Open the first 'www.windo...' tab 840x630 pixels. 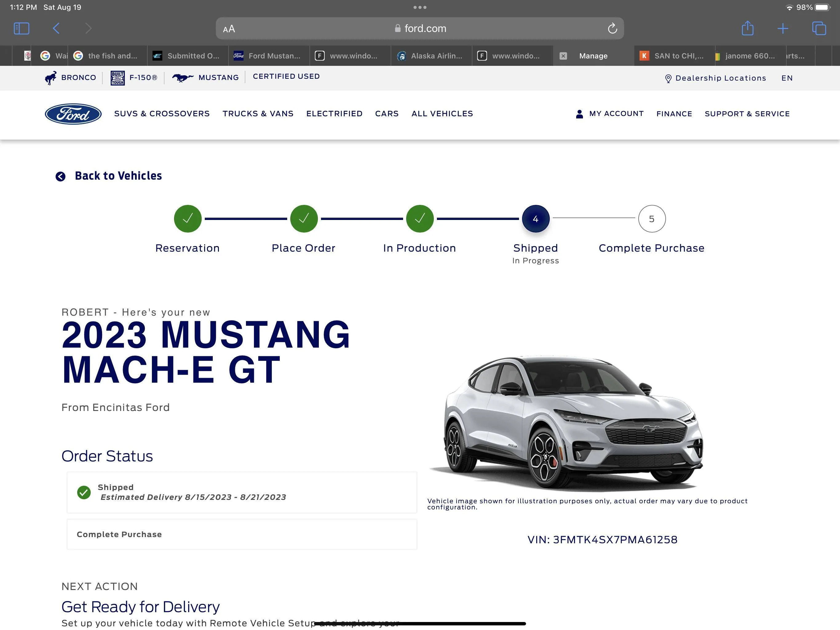[350, 56]
